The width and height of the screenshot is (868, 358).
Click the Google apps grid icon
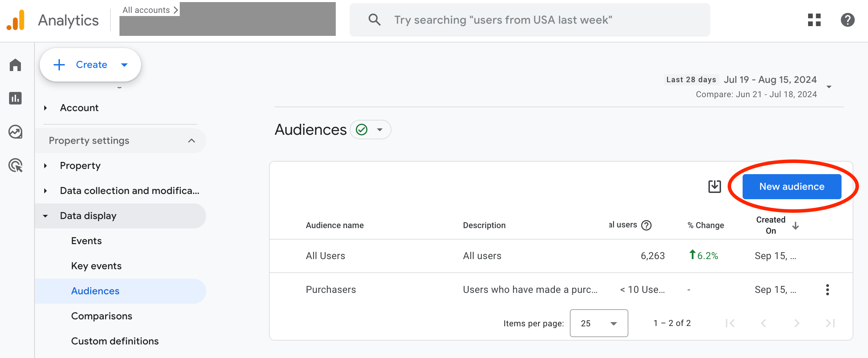(814, 20)
